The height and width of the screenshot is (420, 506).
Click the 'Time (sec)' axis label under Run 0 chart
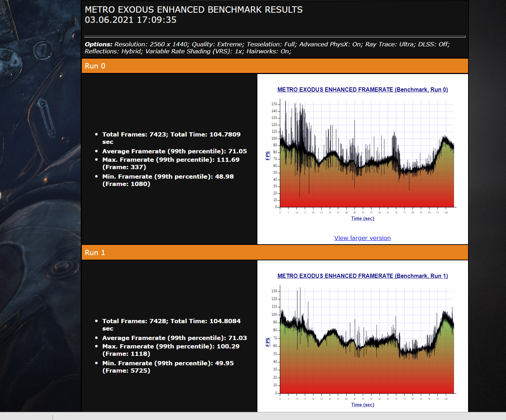tap(363, 218)
